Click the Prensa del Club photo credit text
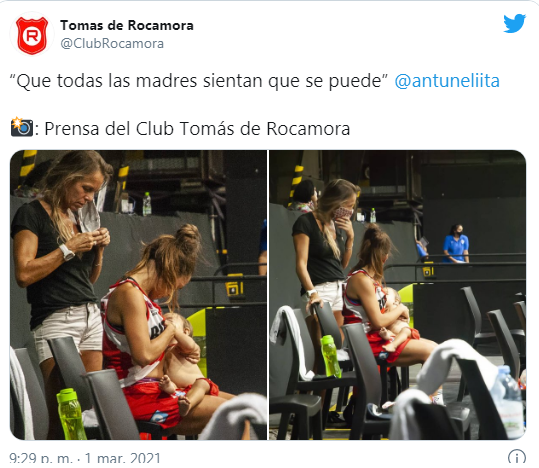The image size is (539, 468). 197,129
